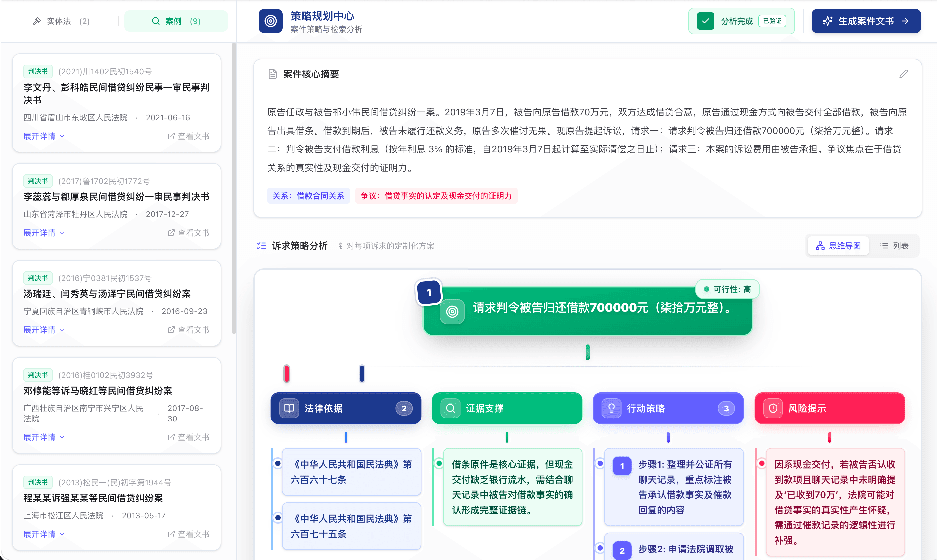Click external link icon for (2017)鲁1702民初1772号
937x560 pixels.
[171, 233]
